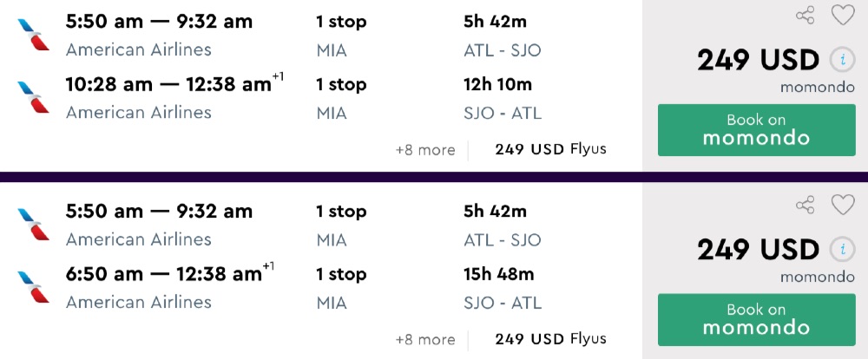Select the 6:50 am — 12:38 am return flight

165,275
